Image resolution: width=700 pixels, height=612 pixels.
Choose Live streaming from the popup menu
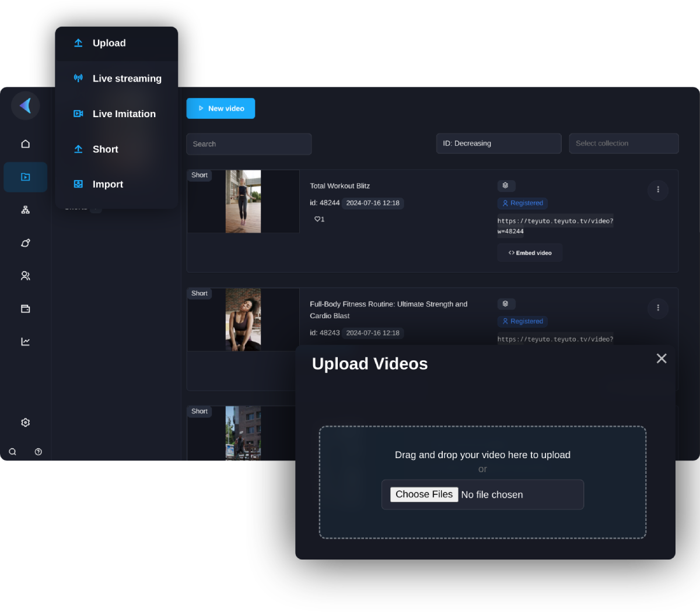[x=117, y=79]
